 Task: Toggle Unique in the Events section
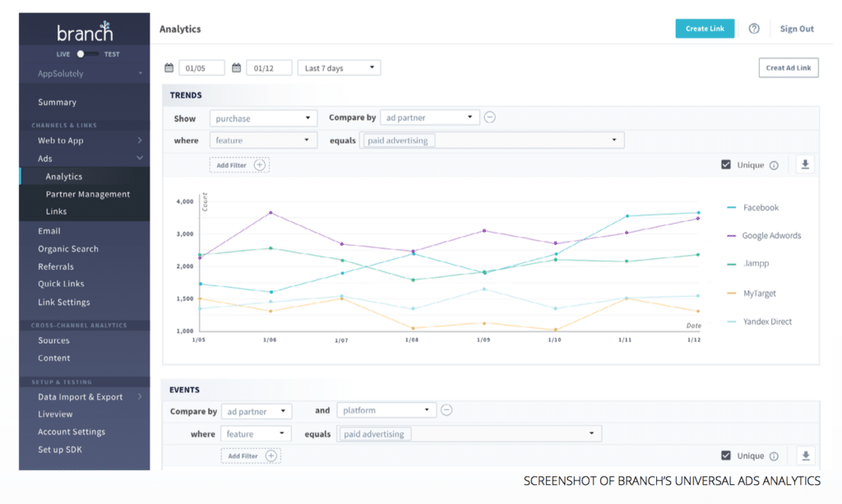point(726,455)
